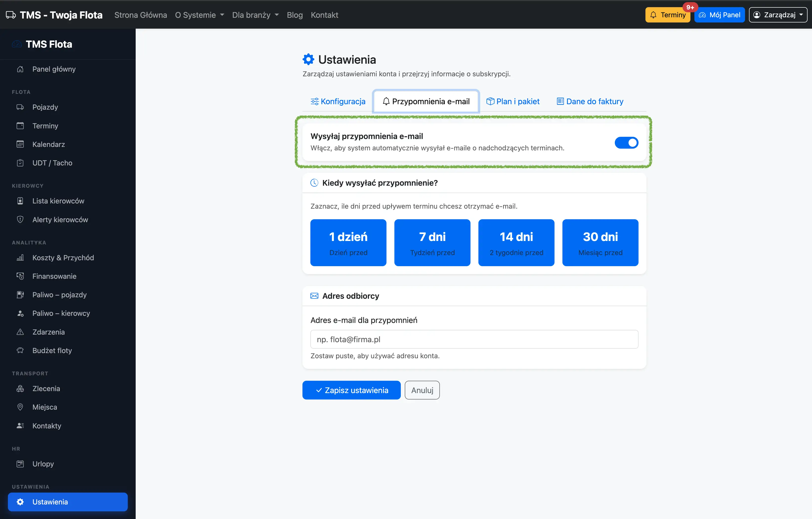
Task: Click the Urlopy calendar icon
Action: [20, 464]
